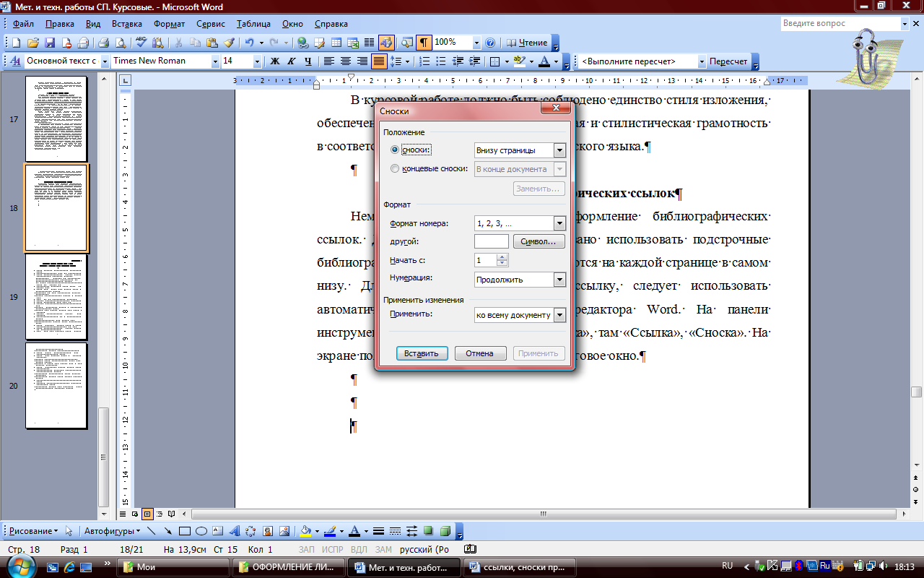Click the shadow style icon
Image resolution: width=924 pixels, height=578 pixels.
429,531
